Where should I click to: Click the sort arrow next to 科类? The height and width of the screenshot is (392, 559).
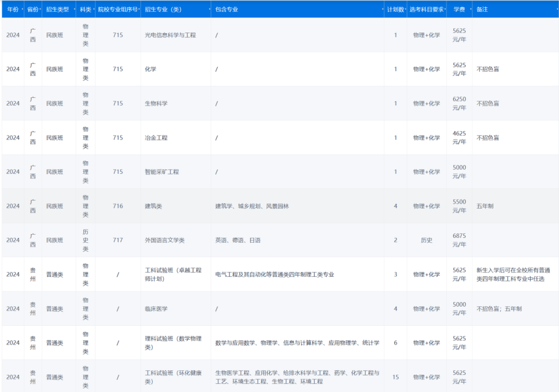[x=93, y=9]
